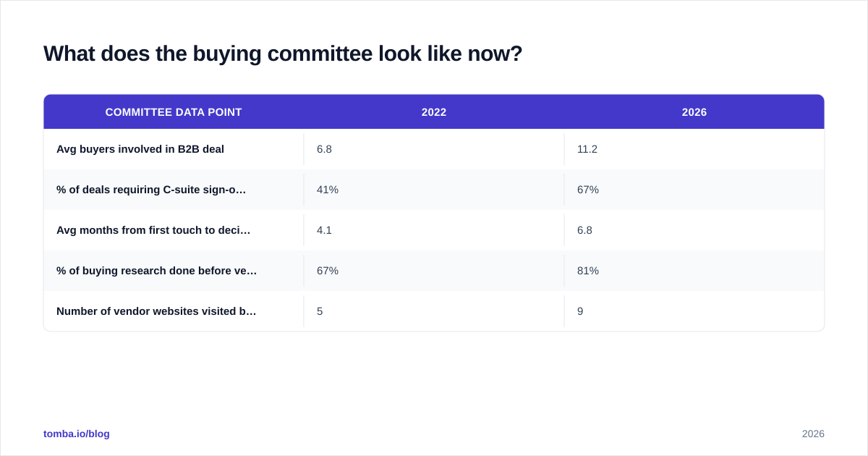
Task: Click the 41% cell
Action: 328,190
